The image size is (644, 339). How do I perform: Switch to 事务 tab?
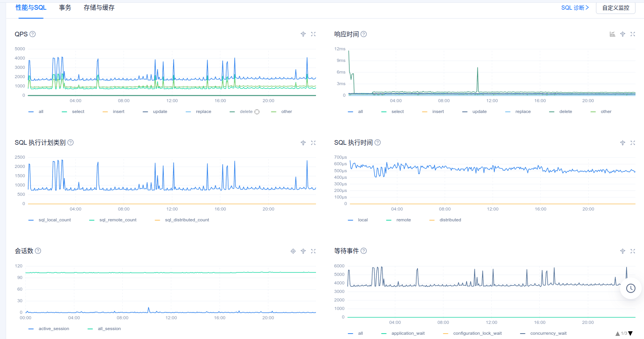[x=65, y=7]
